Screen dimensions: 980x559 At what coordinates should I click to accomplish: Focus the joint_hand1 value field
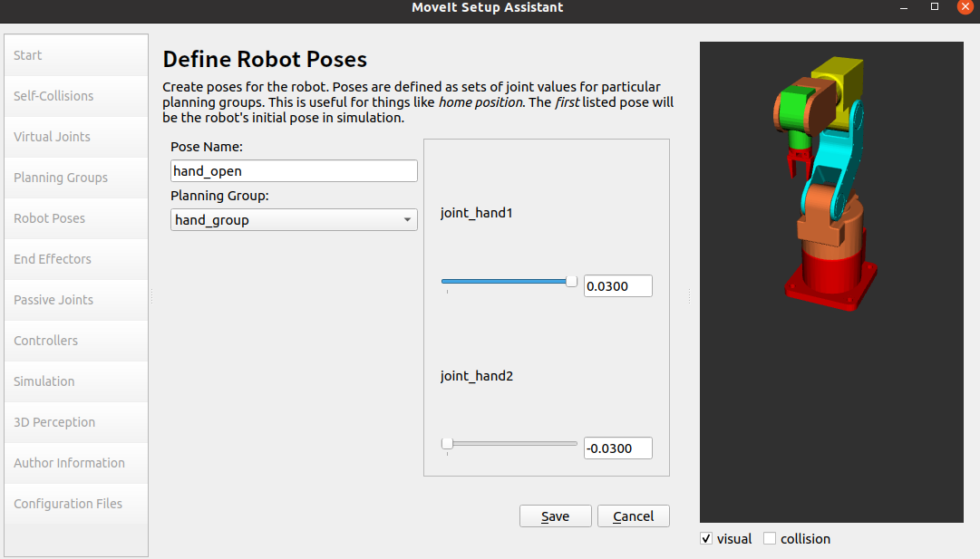pyautogui.click(x=617, y=285)
